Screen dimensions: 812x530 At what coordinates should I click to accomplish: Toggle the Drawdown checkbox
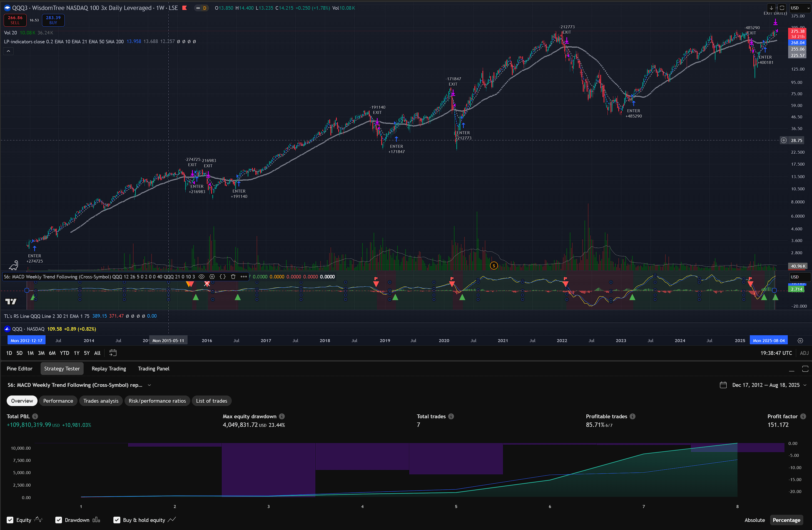59,520
